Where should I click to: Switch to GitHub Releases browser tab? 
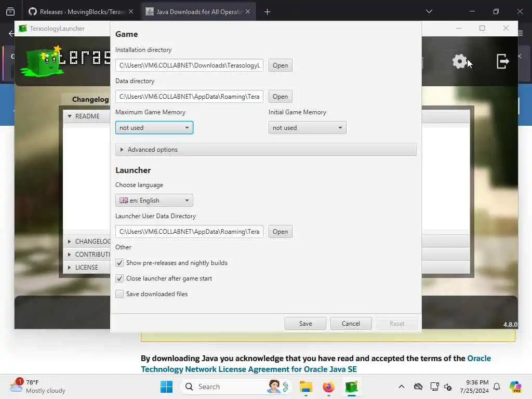click(x=82, y=12)
